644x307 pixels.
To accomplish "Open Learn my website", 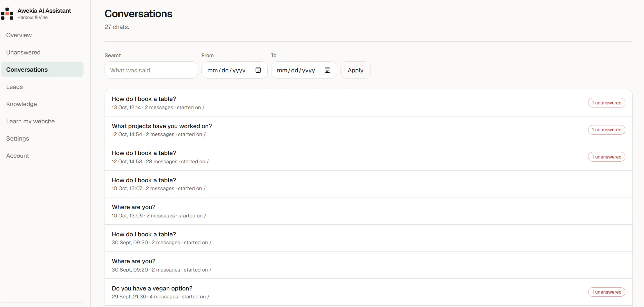I will coord(42,121).
